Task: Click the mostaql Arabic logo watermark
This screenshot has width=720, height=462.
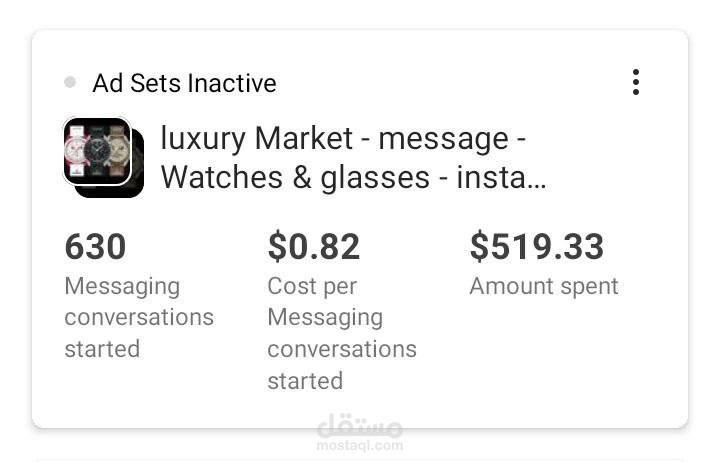Action: [x=359, y=427]
